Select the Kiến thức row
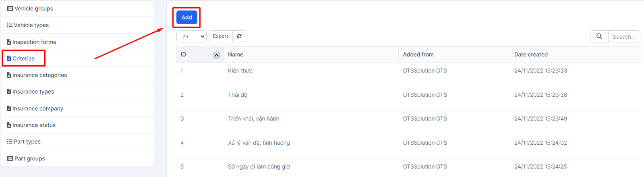Viewport: 644px width, 177px height. (408, 75)
